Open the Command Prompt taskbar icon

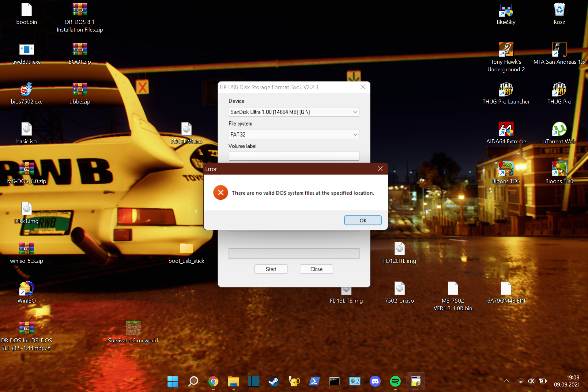pos(334,381)
